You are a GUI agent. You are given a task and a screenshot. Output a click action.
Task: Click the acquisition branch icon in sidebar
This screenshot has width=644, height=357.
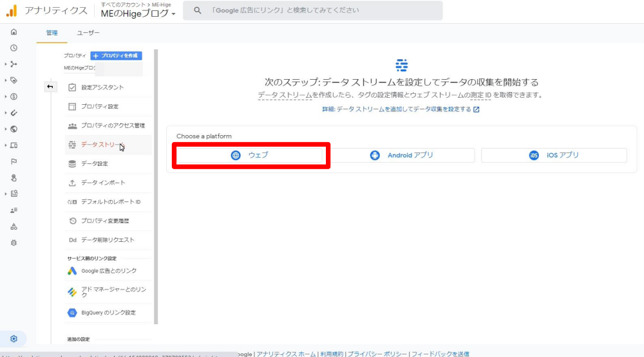click(14, 64)
